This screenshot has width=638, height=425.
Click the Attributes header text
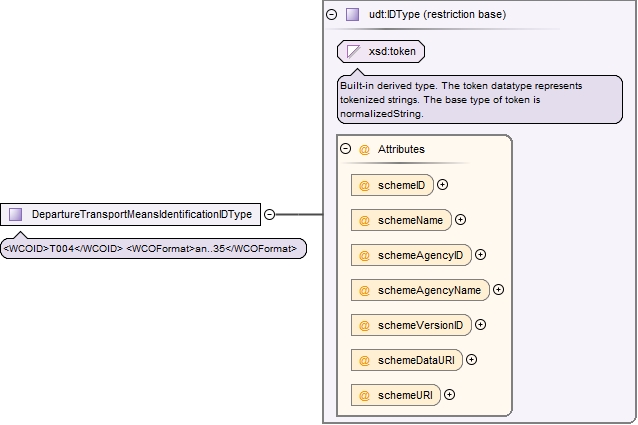point(401,149)
